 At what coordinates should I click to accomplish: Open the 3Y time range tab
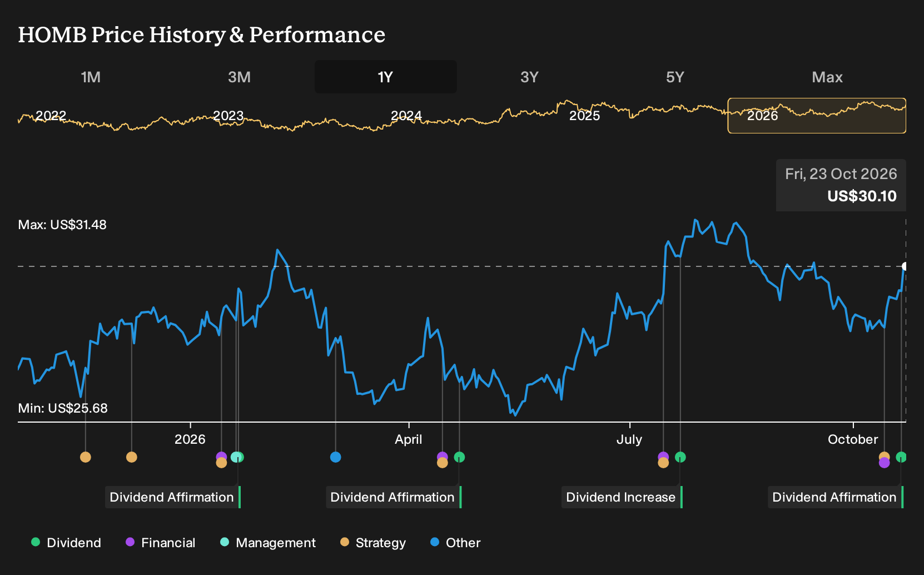[x=529, y=77]
